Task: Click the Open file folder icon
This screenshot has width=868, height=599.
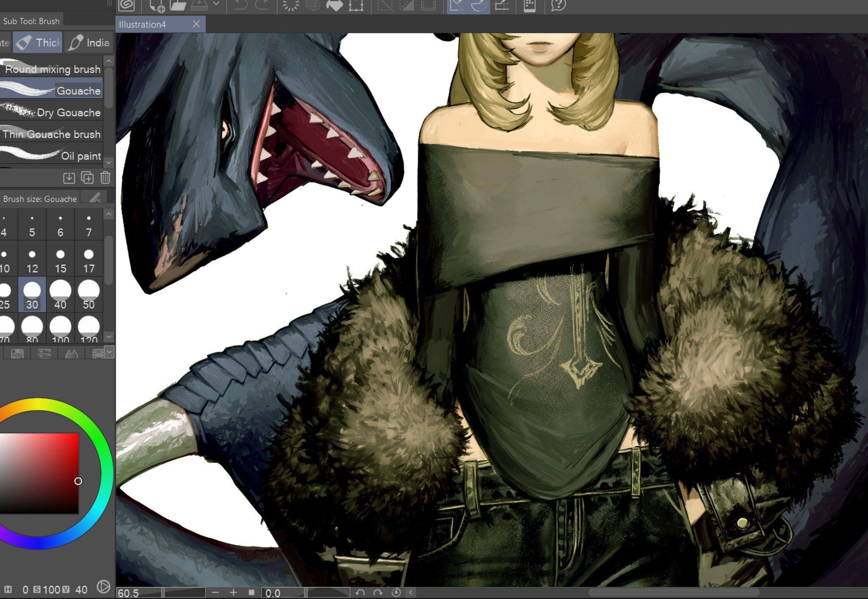Action: coord(178,5)
